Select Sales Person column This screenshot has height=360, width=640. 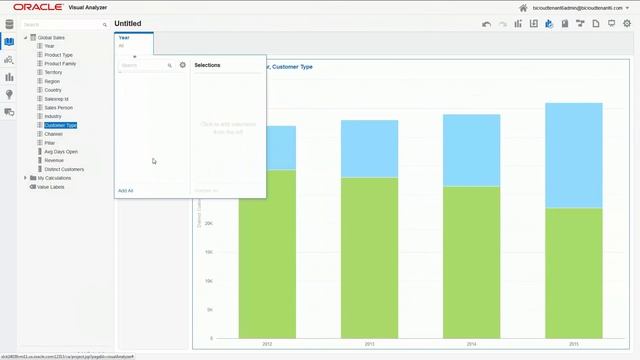point(58,107)
